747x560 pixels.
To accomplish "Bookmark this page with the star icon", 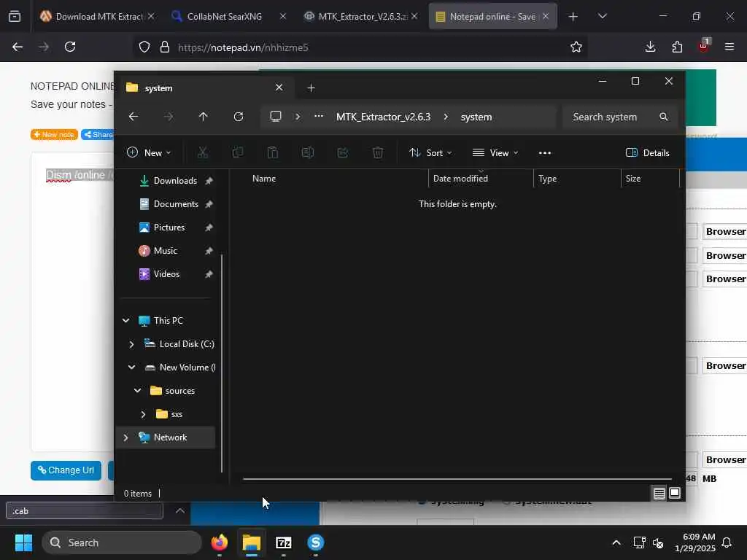I will click(x=576, y=47).
